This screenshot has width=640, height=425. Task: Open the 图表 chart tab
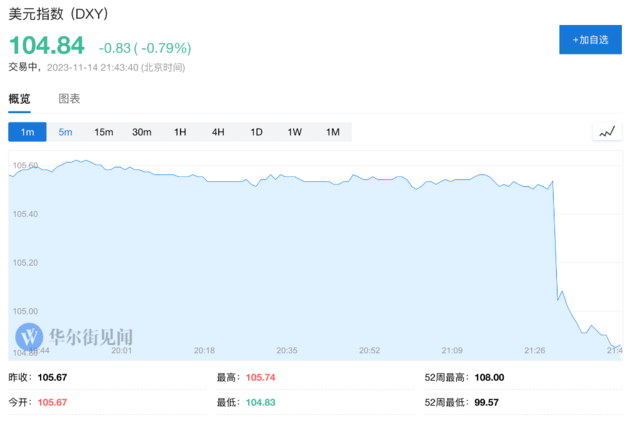(x=69, y=99)
